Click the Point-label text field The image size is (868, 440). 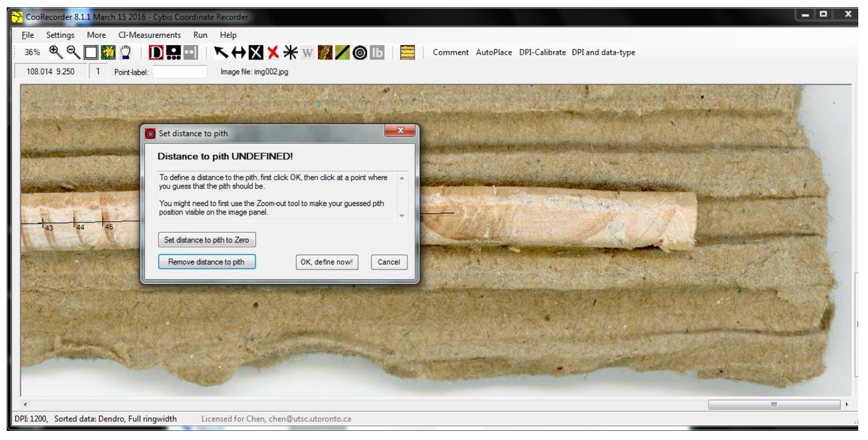tap(179, 72)
